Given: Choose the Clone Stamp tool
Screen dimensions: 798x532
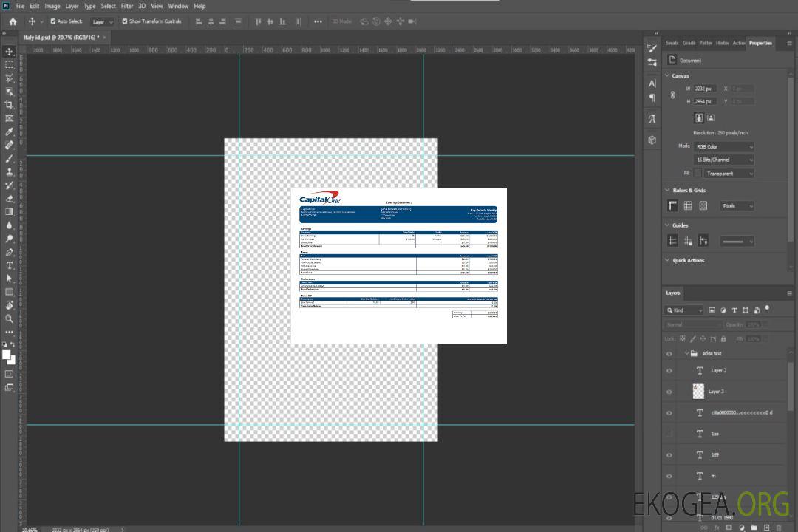Looking at the screenshot, I should click(10, 171).
